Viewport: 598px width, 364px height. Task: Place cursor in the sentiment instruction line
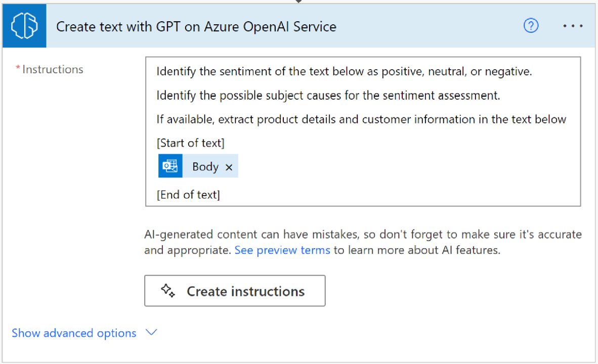[344, 72]
